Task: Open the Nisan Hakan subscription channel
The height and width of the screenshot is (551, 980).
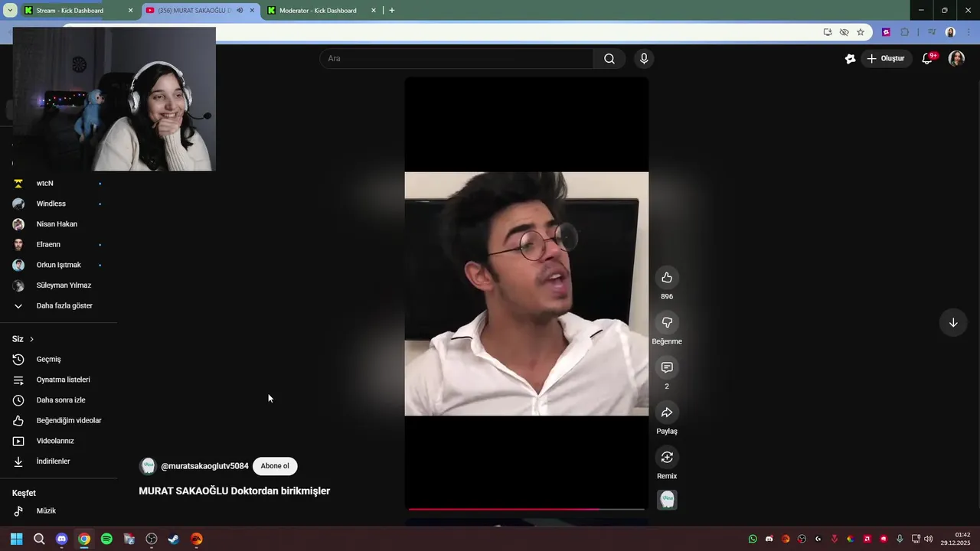Action: click(x=58, y=224)
